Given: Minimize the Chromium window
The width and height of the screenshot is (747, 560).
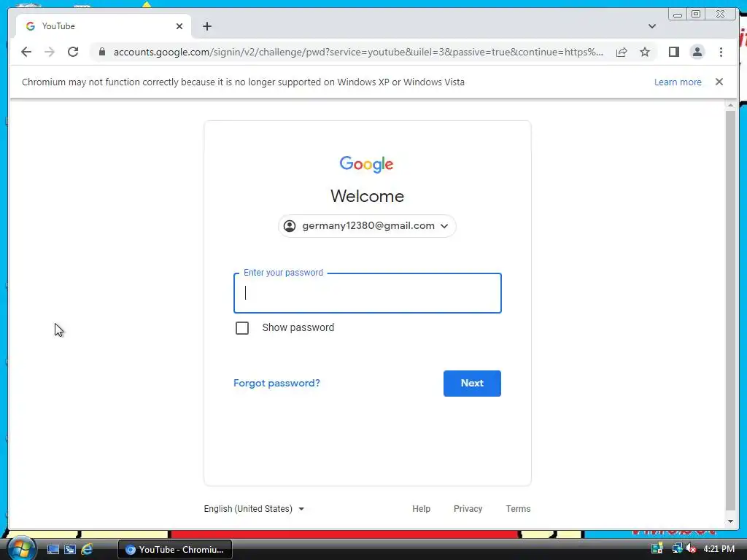Looking at the screenshot, I should click(x=678, y=15).
